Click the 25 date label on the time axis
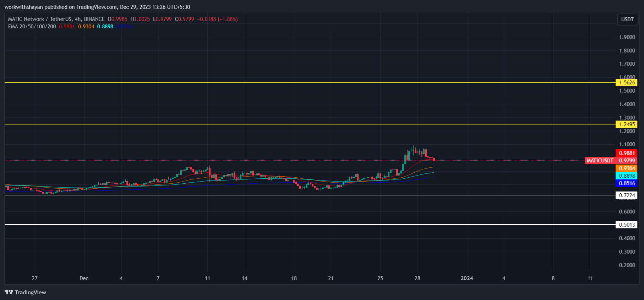 tap(380, 278)
